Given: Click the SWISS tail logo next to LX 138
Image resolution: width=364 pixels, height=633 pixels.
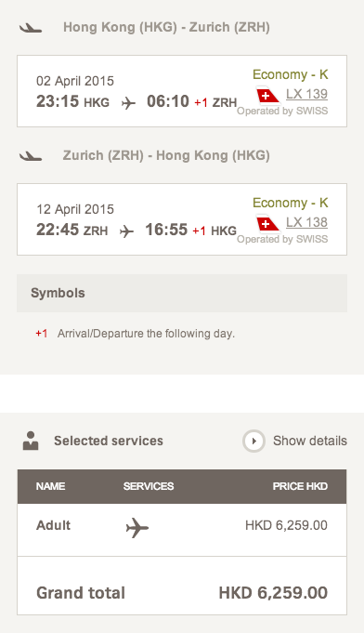Looking at the screenshot, I should (267, 224).
